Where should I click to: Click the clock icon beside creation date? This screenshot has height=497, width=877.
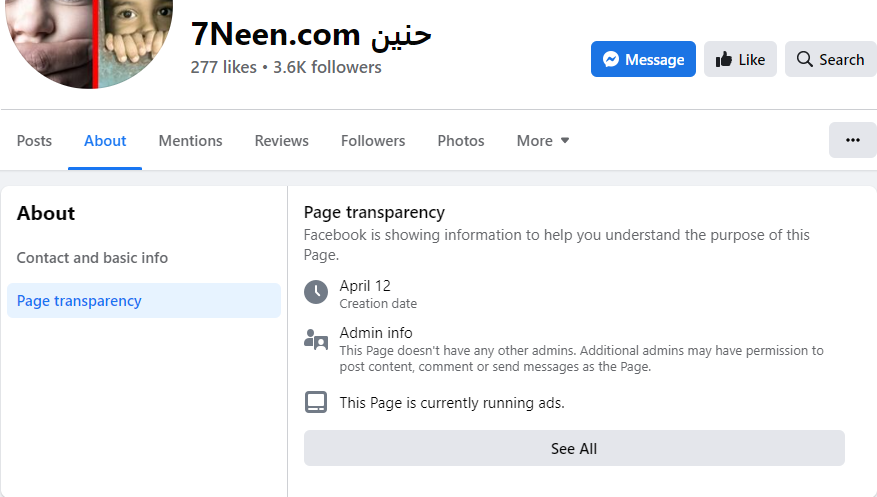(316, 292)
